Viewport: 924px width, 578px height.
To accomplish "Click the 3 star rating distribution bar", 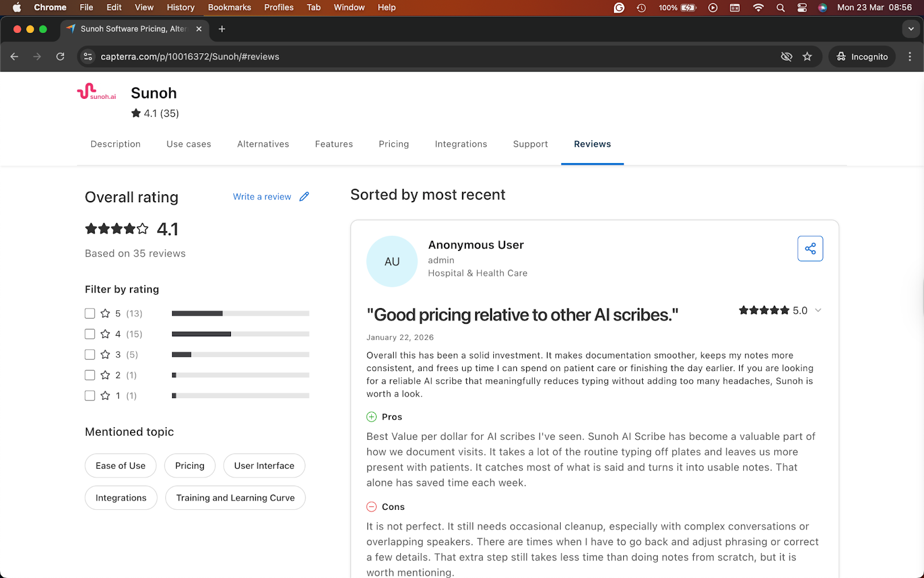I will click(240, 354).
